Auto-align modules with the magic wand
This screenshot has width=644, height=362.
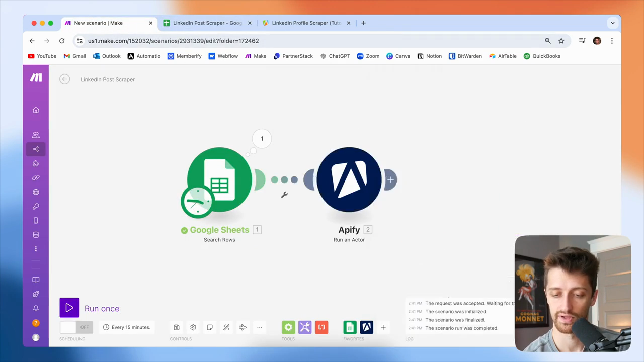click(226, 327)
